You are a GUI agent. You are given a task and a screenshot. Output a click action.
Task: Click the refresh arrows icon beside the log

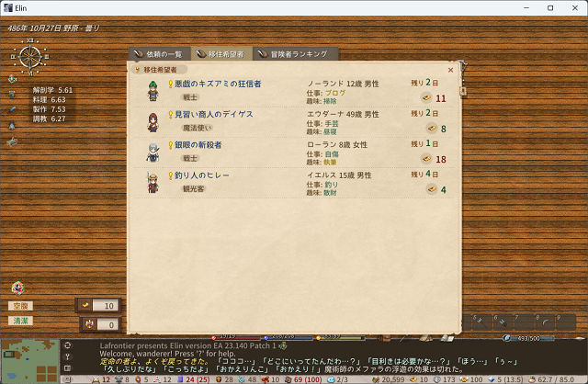click(67, 345)
